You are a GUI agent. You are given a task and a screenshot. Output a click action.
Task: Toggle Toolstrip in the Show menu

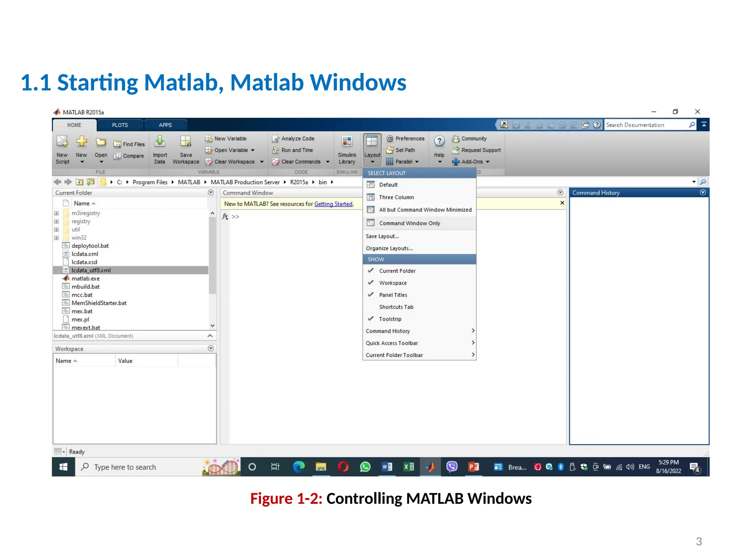point(419,319)
